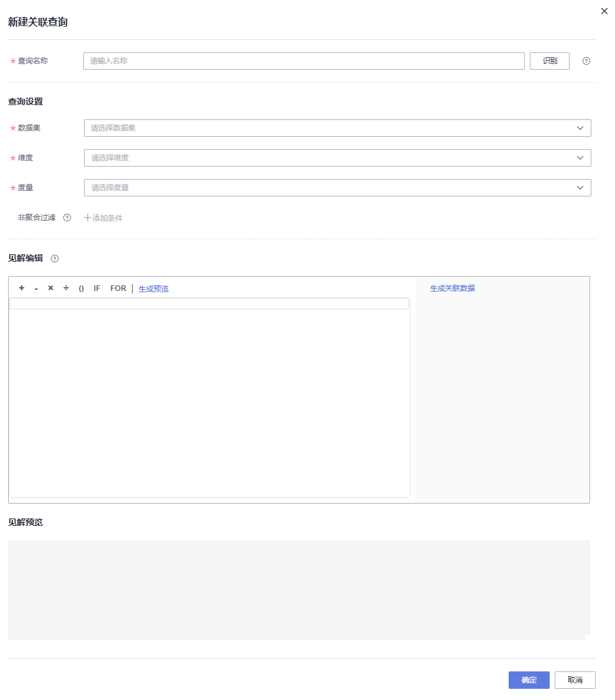The height and width of the screenshot is (700, 615).
Task: Click the help icon beside 见解编辑
Action: (55, 259)
